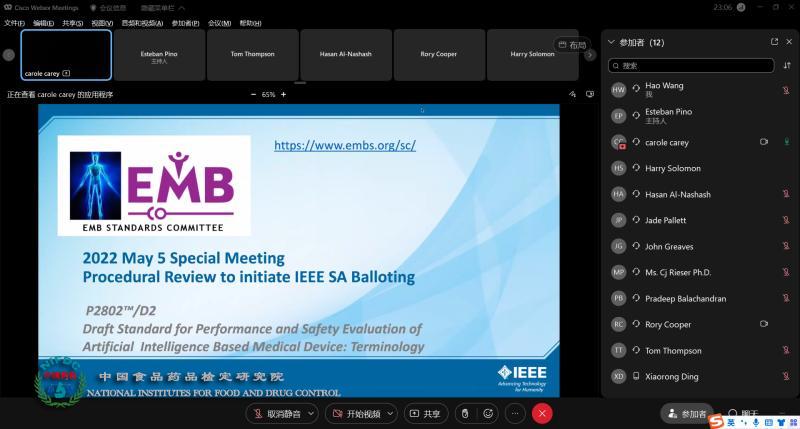Viewport: 800px width, 429px height.
Task: Click Rory Cooper's camera icon in list
Action: point(764,324)
